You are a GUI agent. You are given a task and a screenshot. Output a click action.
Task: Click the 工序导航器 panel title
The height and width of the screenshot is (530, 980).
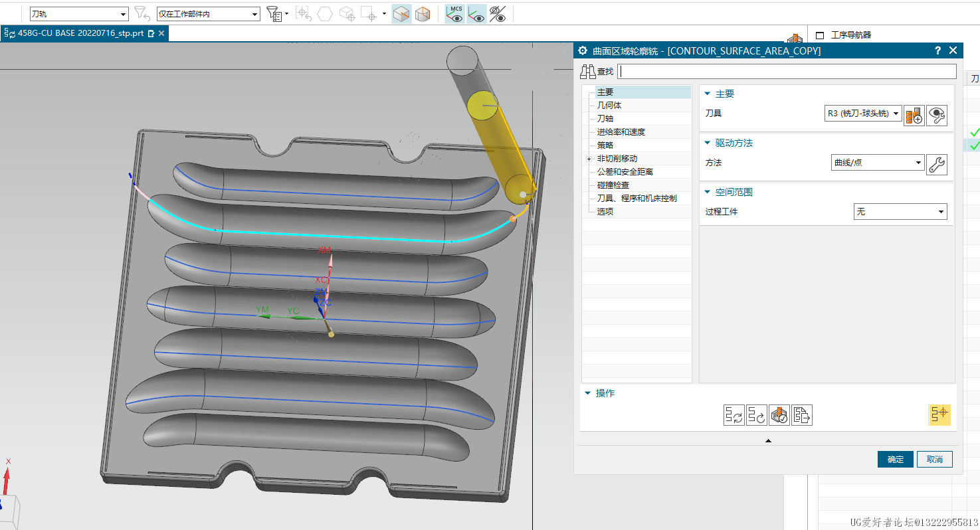click(x=851, y=35)
